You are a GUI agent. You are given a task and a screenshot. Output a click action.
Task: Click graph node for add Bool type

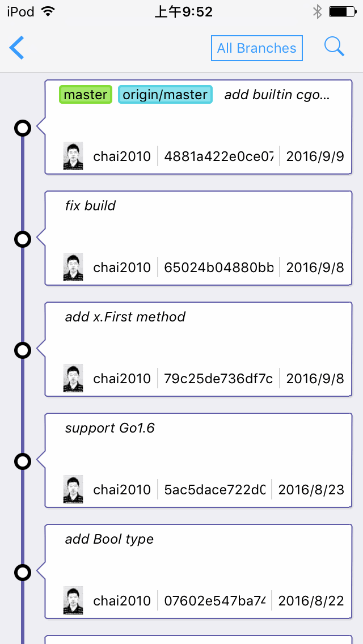[23, 573]
